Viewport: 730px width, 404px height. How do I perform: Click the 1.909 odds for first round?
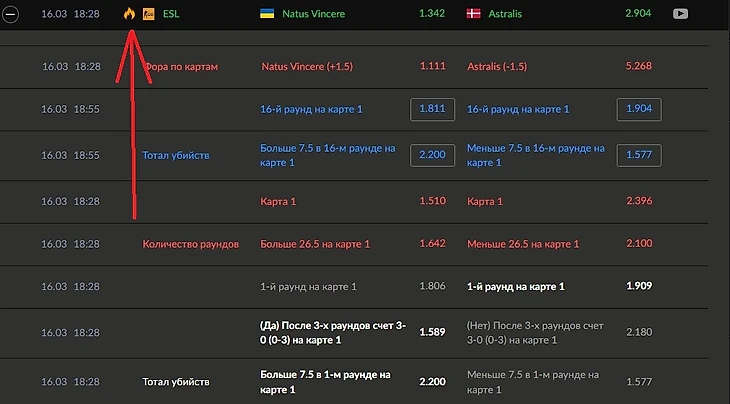638,286
